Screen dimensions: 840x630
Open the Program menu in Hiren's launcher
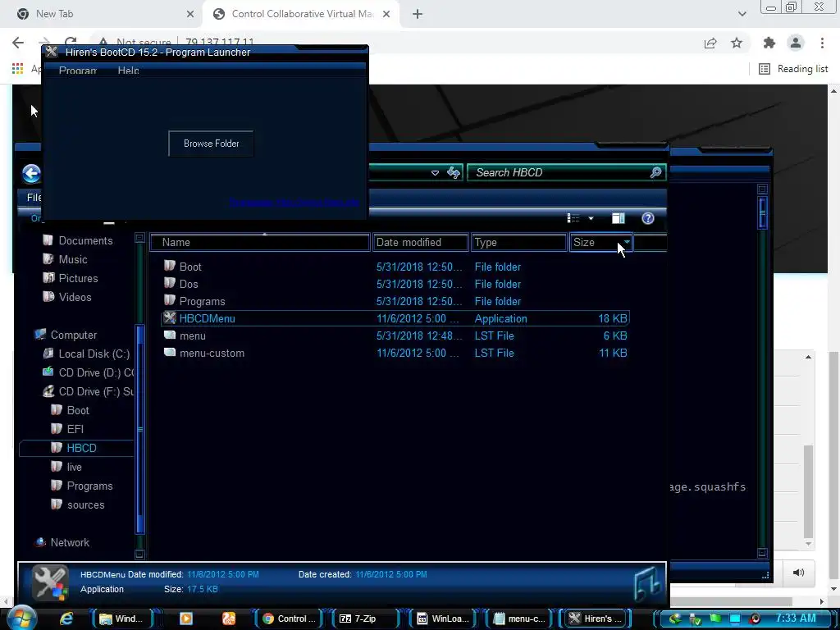tap(78, 71)
